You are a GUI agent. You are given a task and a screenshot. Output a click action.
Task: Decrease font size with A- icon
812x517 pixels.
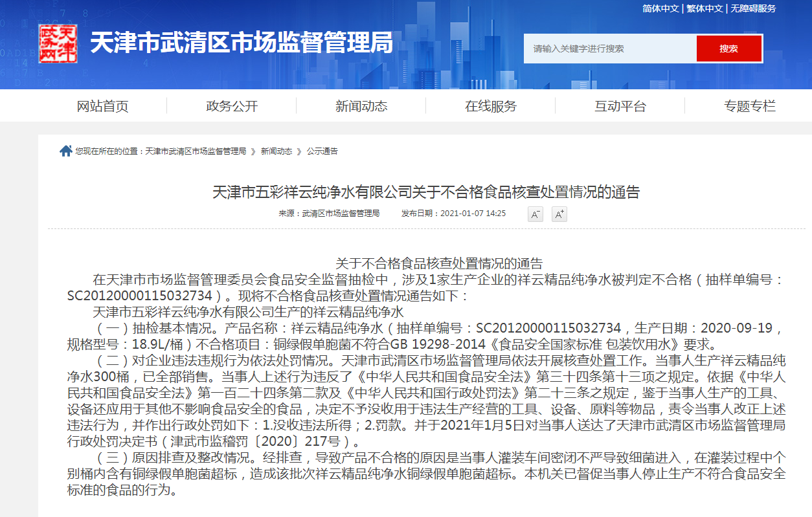pyautogui.click(x=536, y=214)
